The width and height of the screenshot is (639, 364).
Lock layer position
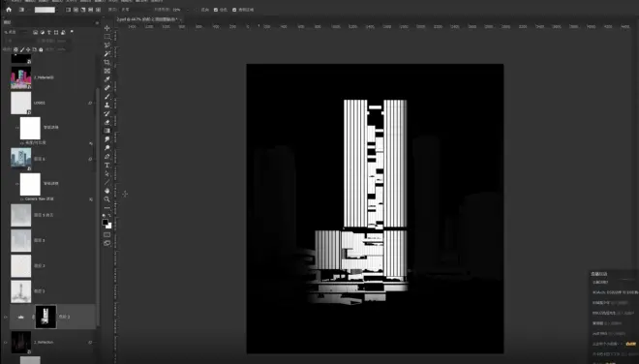click(28, 49)
